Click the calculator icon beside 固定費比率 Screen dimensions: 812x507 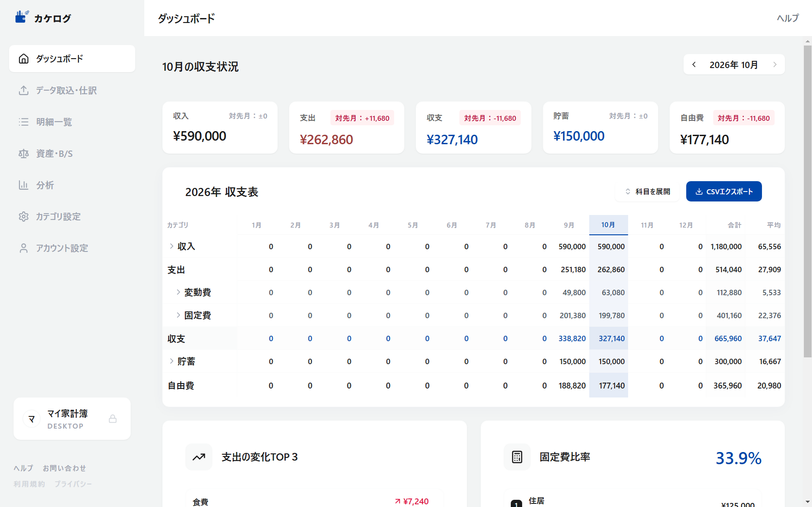tap(517, 457)
